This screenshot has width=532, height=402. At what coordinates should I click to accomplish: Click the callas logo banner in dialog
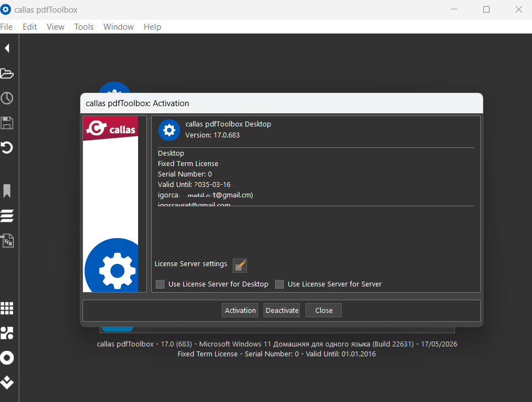click(111, 128)
